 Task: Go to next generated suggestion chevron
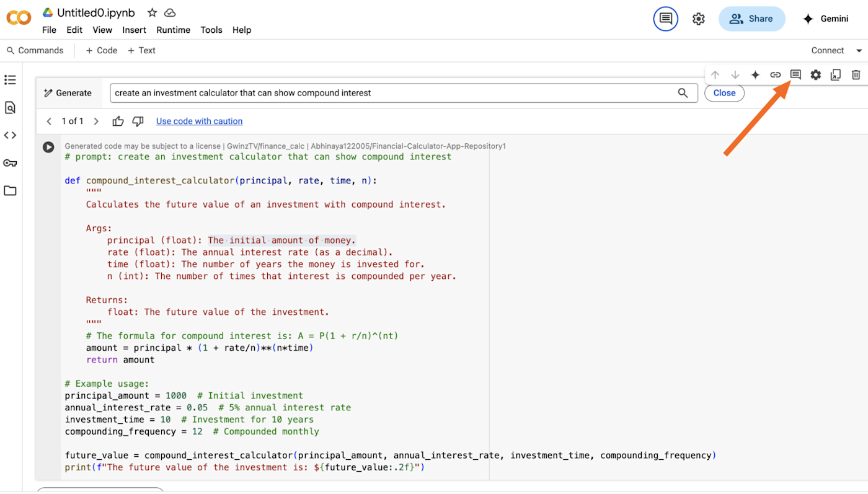point(96,121)
